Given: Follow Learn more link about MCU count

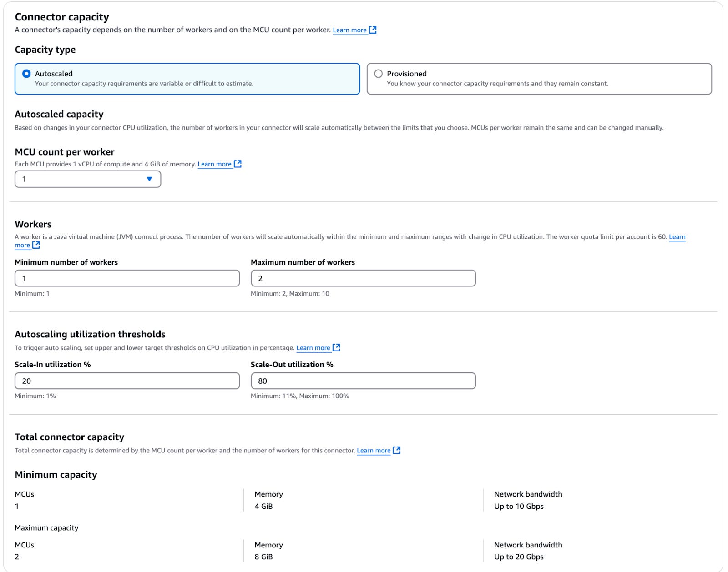Looking at the screenshot, I should pos(214,164).
